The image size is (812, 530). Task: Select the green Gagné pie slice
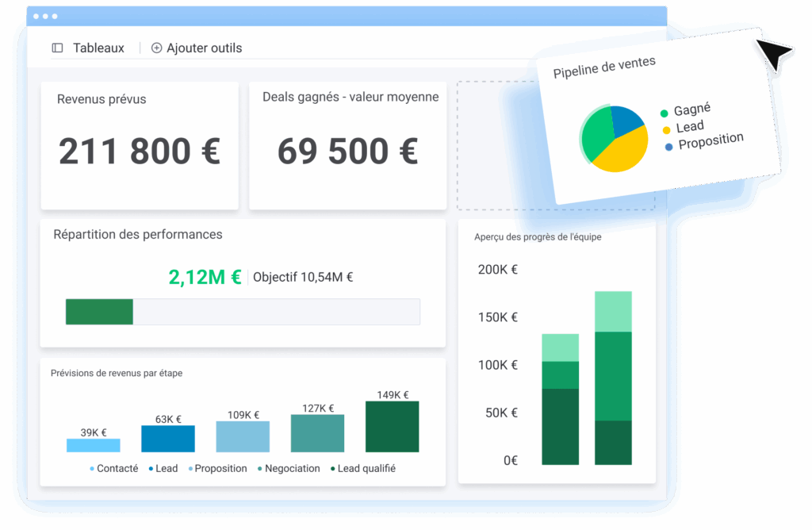596,133
